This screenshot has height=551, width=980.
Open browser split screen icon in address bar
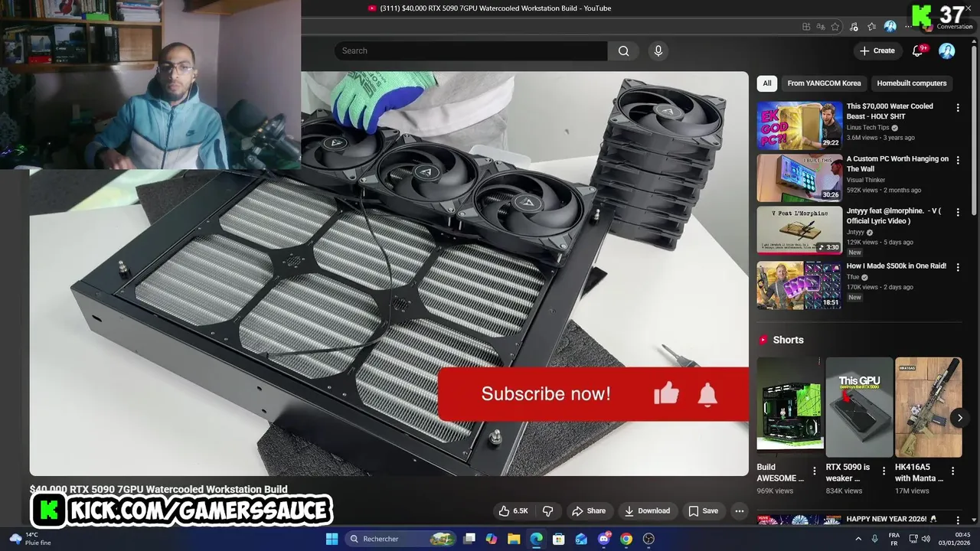coord(806,27)
